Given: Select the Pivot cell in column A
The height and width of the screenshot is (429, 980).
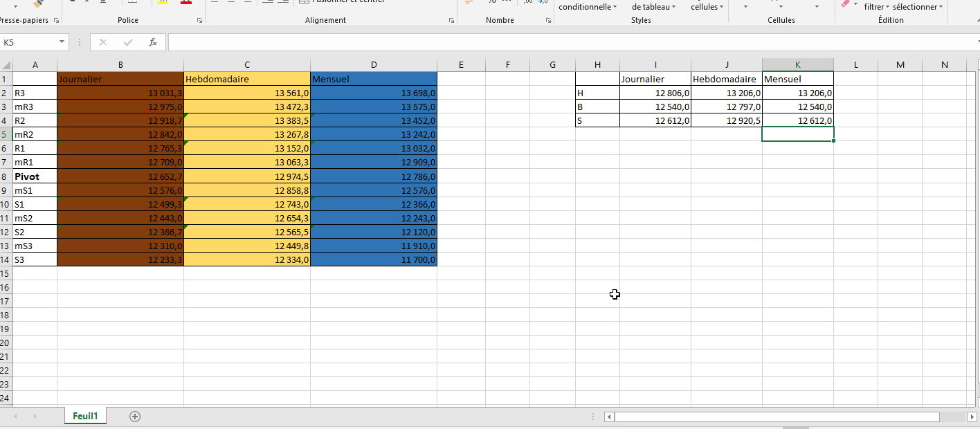Looking at the screenshot, I should coord(35,176).
